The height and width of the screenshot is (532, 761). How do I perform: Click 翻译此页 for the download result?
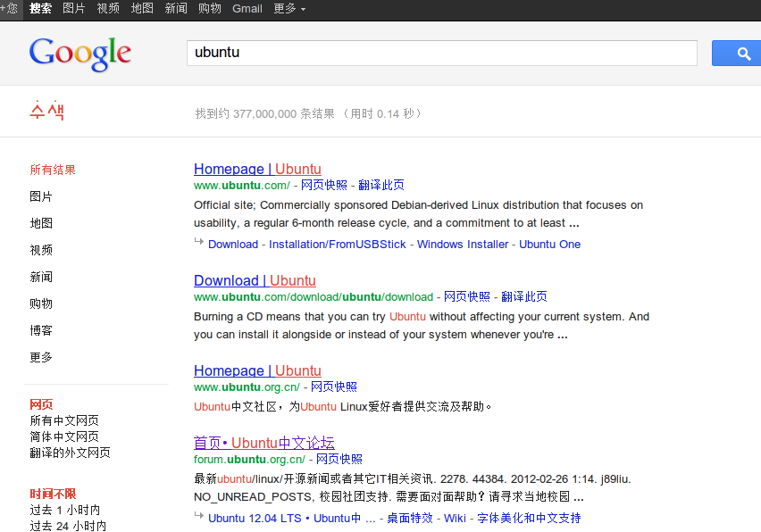coord(524,296)
